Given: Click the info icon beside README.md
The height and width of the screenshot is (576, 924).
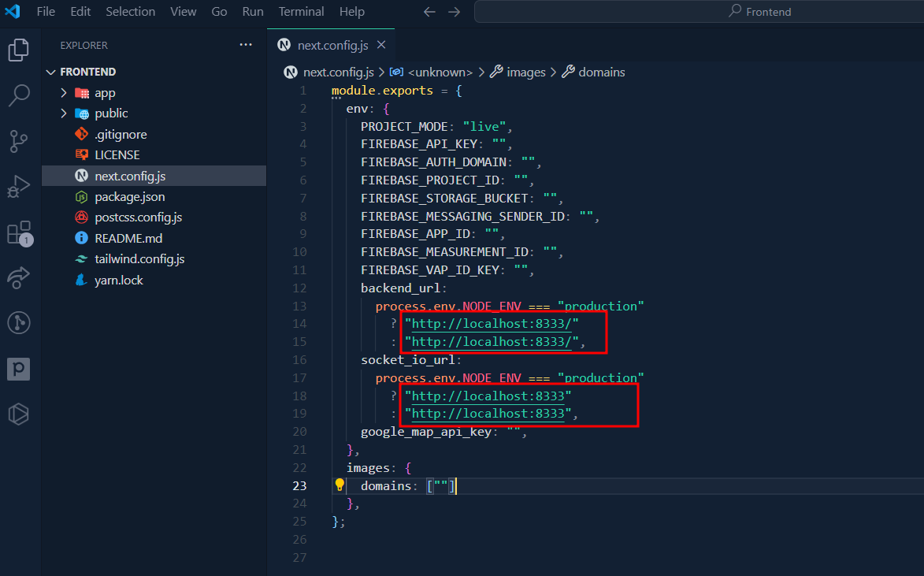Looking at the screenshot, I should 82,238.
